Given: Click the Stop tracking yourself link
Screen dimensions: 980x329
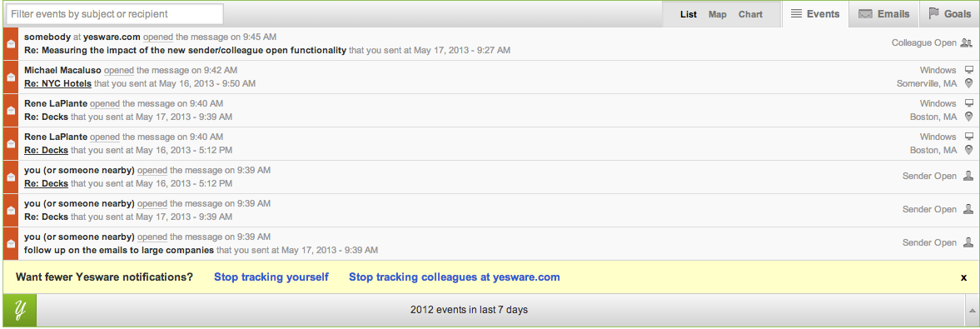Looking at the screenshot, I should [271, 277].
